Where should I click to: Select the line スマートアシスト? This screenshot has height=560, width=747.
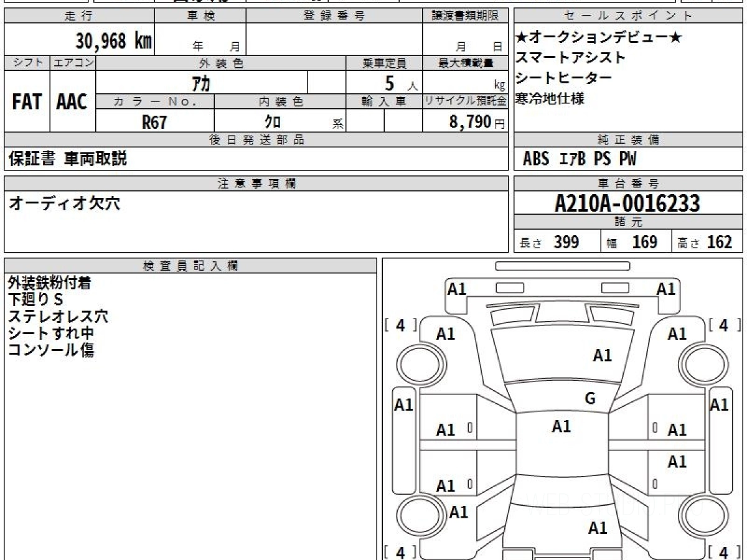tap(570, 58)
